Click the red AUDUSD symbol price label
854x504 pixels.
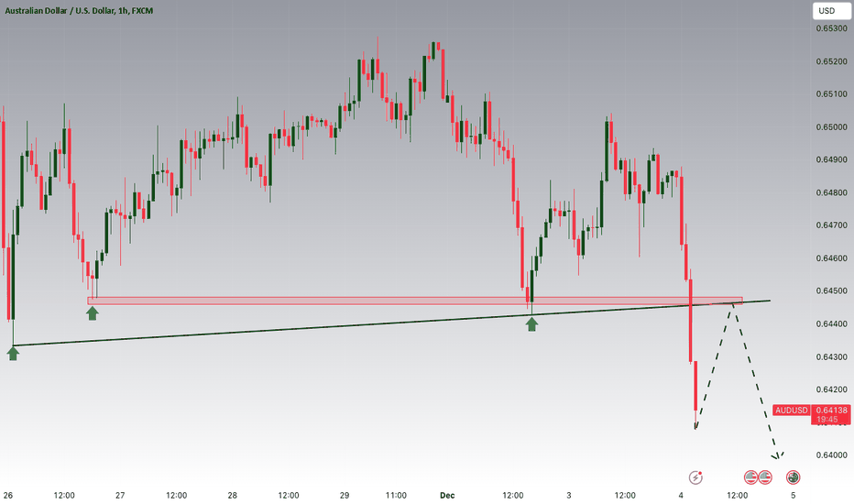click(792, 410)
